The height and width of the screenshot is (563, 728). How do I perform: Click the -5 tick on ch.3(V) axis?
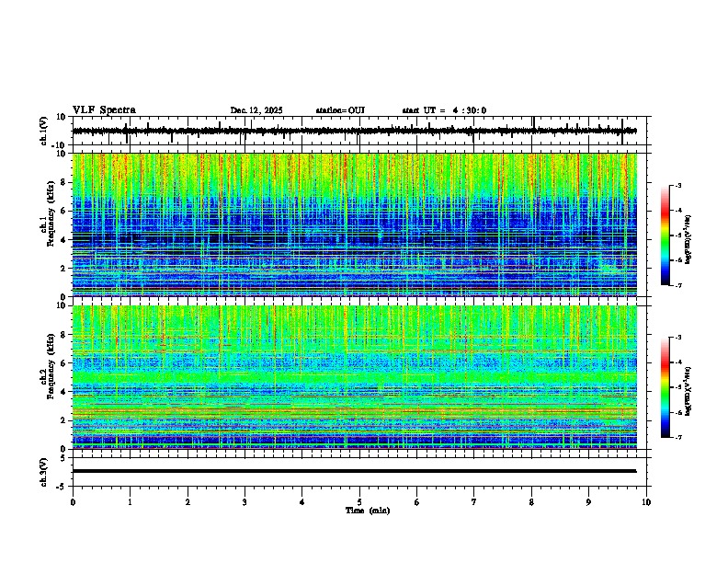click(x=63, y=487)
